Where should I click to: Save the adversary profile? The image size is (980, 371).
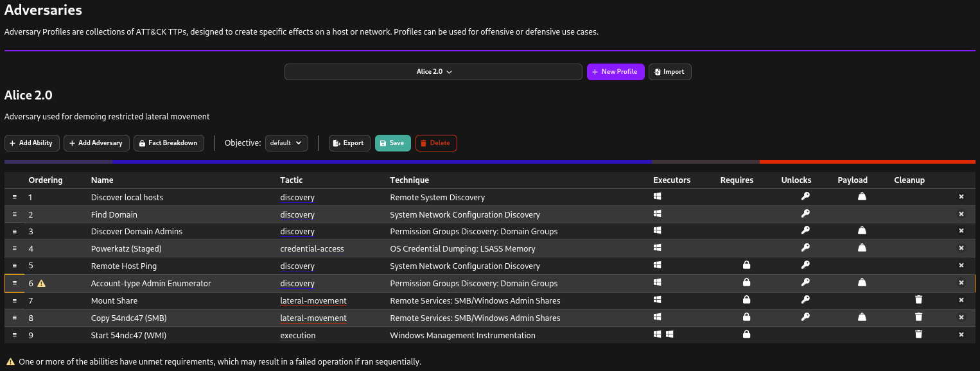click(392, 143)
